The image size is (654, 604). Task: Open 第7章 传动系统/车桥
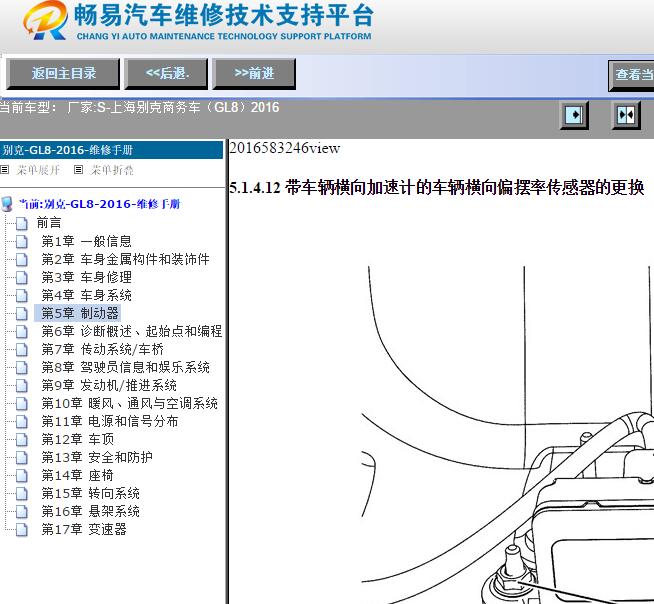[102, 349]
